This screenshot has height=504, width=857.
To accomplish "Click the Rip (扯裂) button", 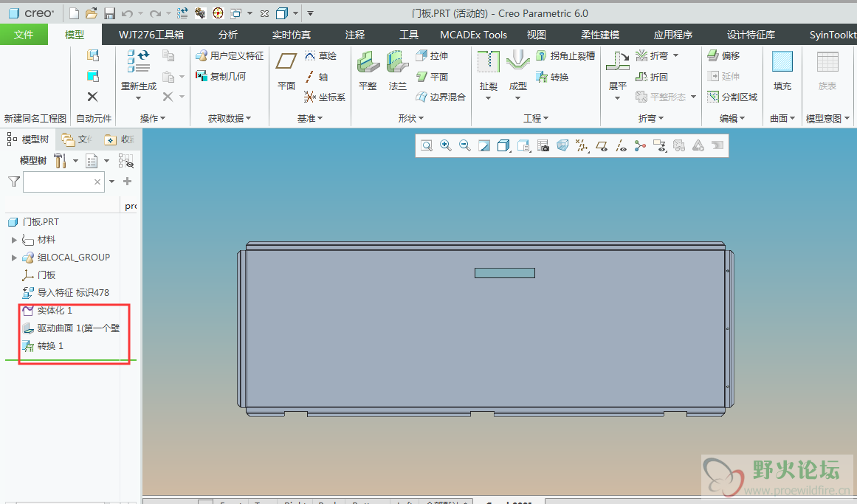I will (488, 75).
